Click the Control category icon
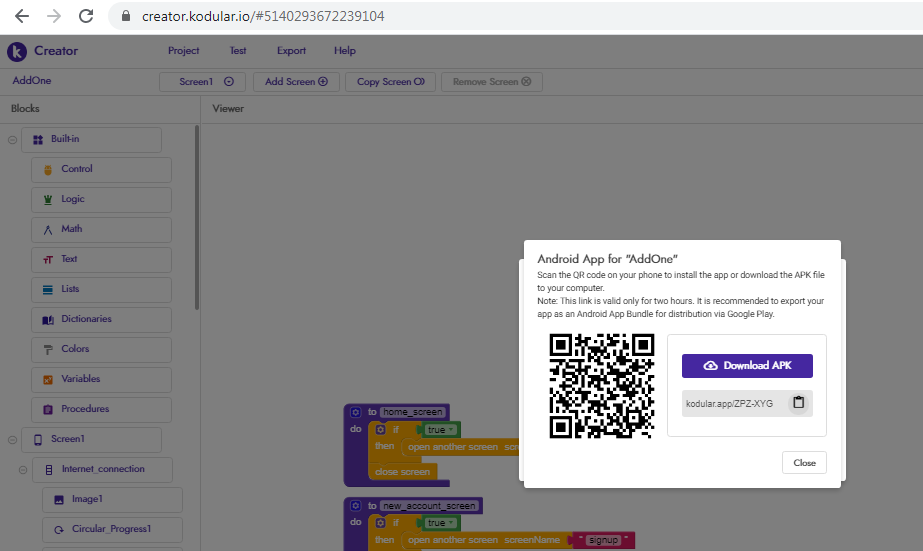923x551 pixels. 48,170
